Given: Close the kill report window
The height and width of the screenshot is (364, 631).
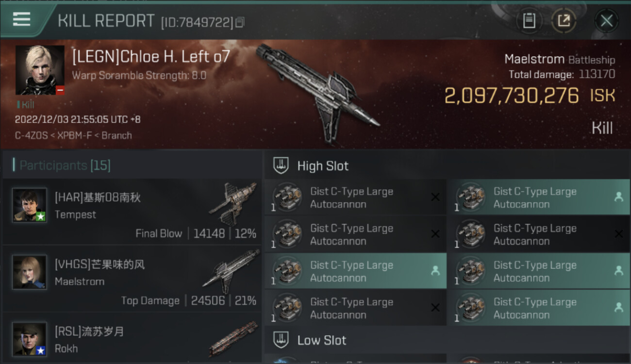Looking at the screenshot, I should [x=606, y=20].
